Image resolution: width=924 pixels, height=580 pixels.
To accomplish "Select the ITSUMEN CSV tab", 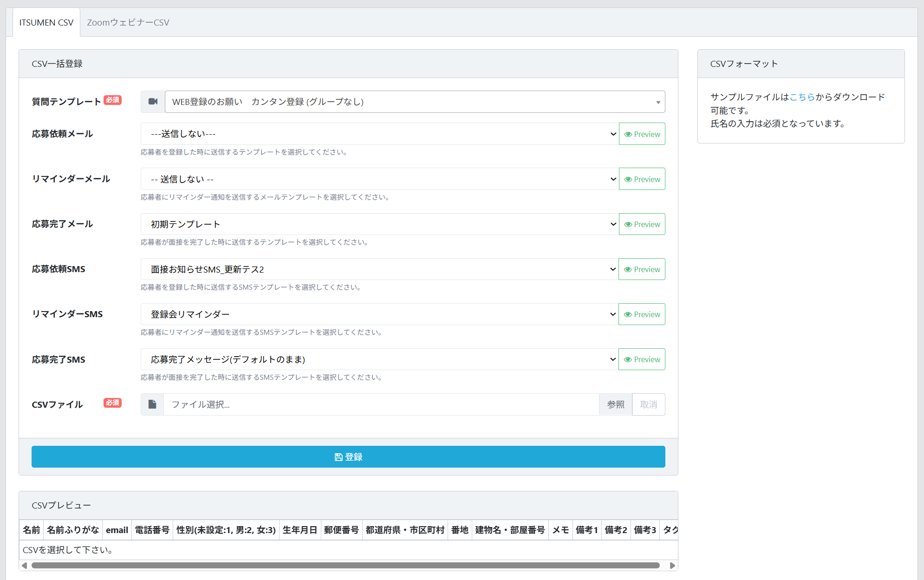I will coord(46,22).
